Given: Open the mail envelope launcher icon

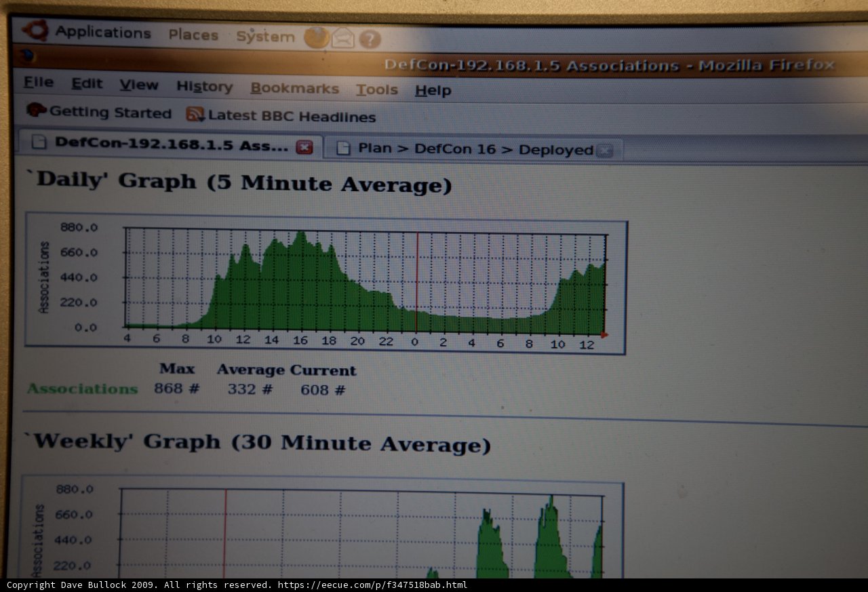Looking at the screenshot, I should point(343,39).
